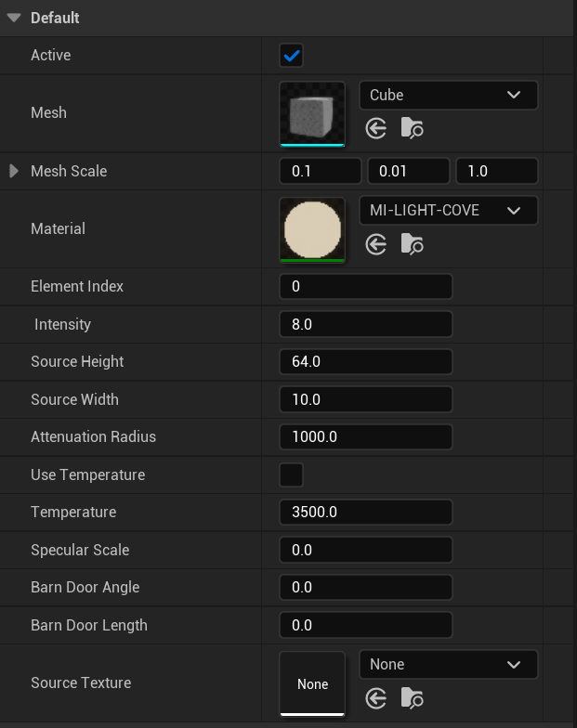Click the Temperature label

coord(73,513)
